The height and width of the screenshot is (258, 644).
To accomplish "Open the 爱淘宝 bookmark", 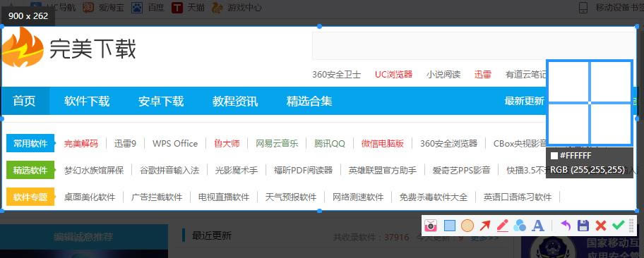I will click(103, 7).
